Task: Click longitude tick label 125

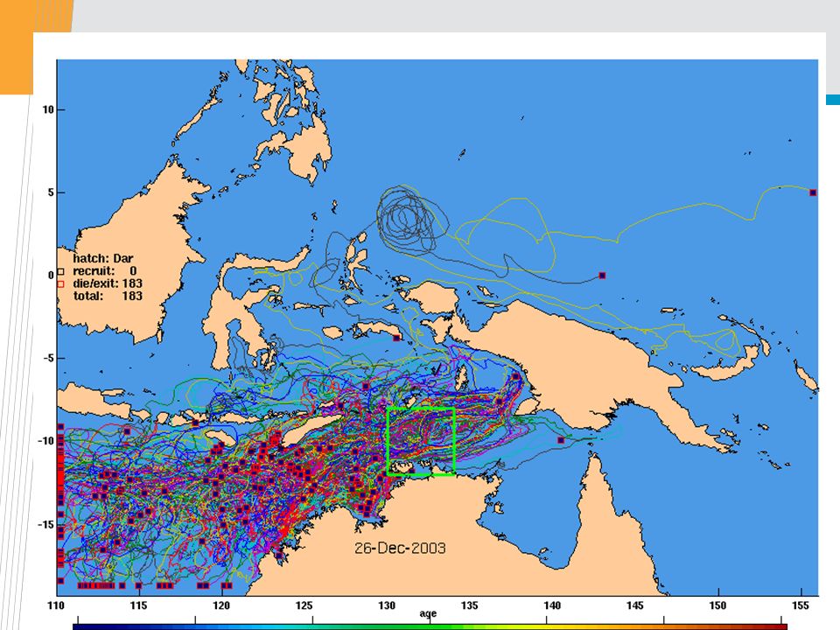Action: (304, 605)
